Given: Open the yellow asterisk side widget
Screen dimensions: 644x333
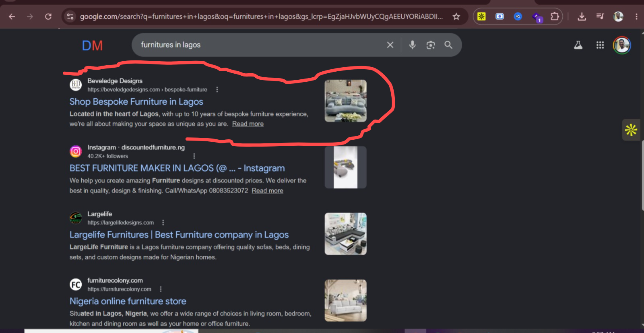Looking at the screenshot, I should point(631,130).
